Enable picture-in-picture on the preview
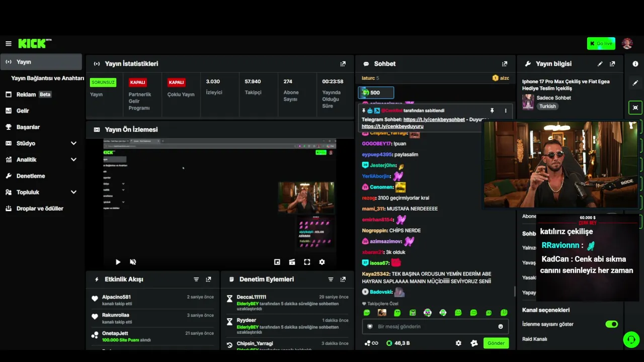This screenshot has width=644, height=362. coord(277,262)
